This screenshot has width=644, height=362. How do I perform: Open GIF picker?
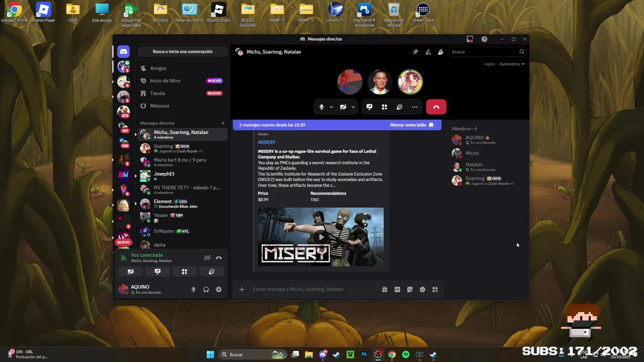[x=397, y=290]
